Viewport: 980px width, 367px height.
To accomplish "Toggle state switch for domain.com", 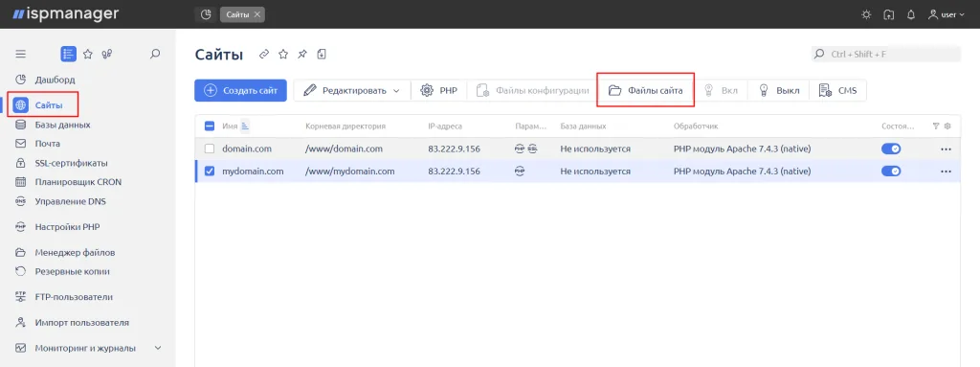I will click(x=891, y=149).
